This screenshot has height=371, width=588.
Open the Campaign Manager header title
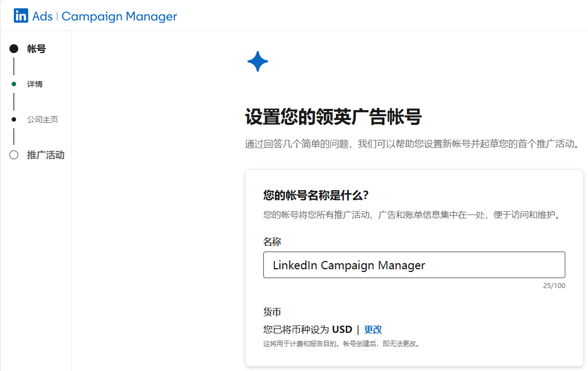click(x=119, y=17)
